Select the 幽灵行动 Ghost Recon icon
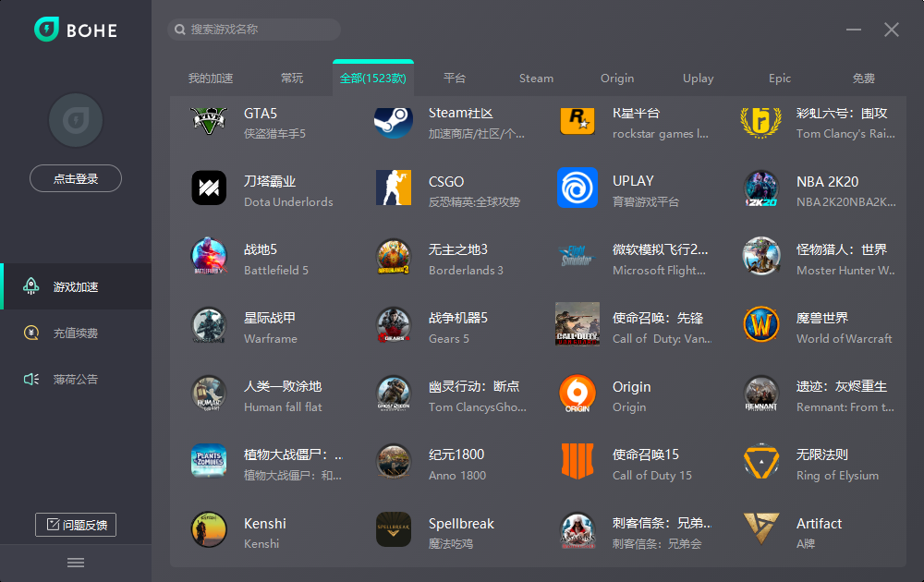This screenshot has width=924, height=582. coord(393,393)
